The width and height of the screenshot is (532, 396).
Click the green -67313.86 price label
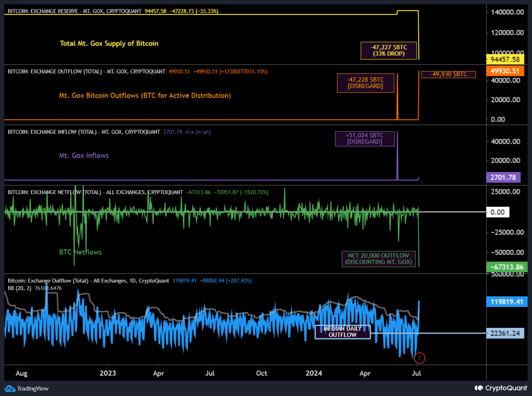(507, 267)
